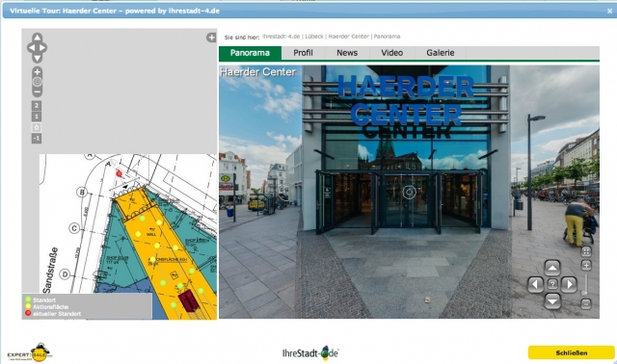Follow the Lübeck breadcrumb link

(314, 37)
